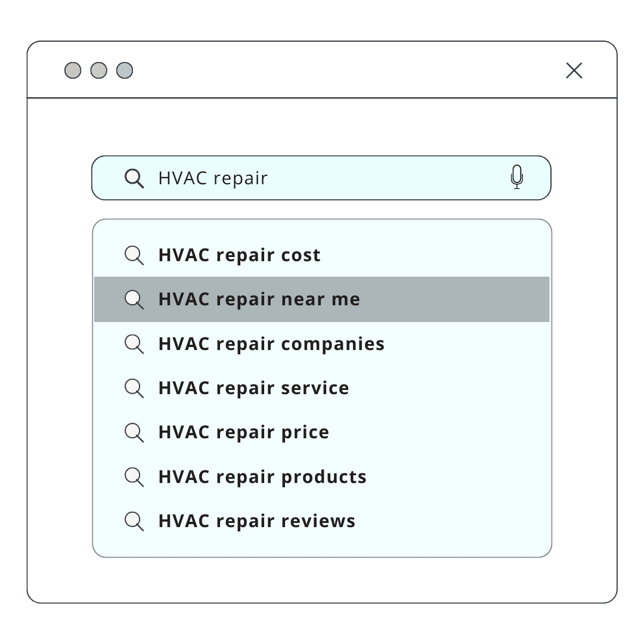
Task: Select HVAC repair service from suggestions
Action: click(321, 388)
